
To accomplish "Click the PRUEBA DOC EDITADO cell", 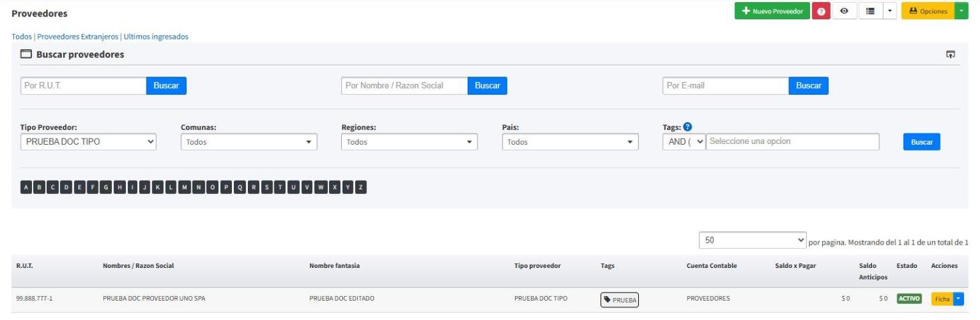I will pos(342,299).
